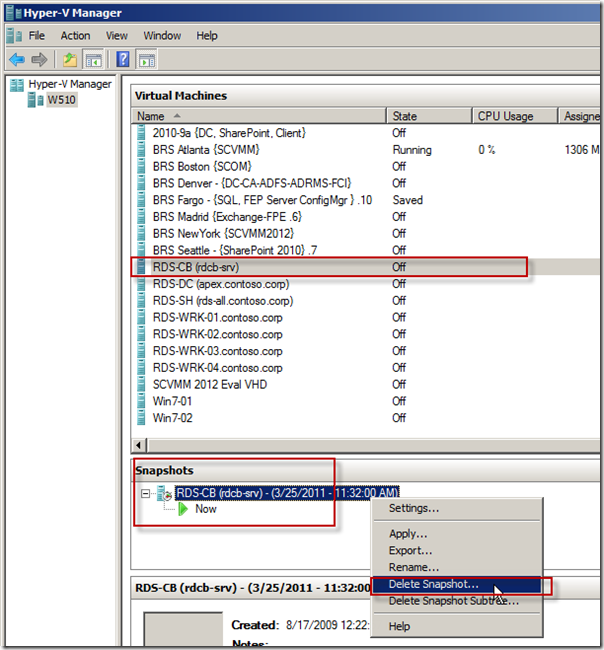This screenshot has width=604, height=650.
Task: Choose Export... from the context menu
Action: click(457, 551)
